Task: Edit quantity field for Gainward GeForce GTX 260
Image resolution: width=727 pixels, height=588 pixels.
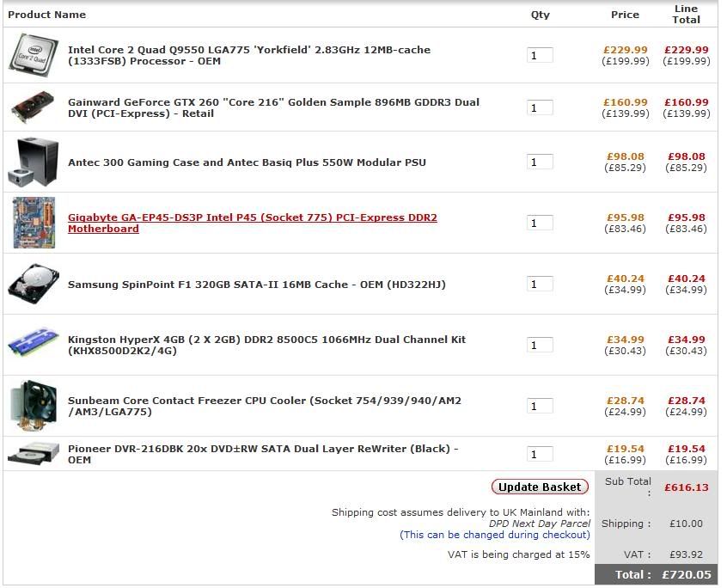Action: point(540,108)
